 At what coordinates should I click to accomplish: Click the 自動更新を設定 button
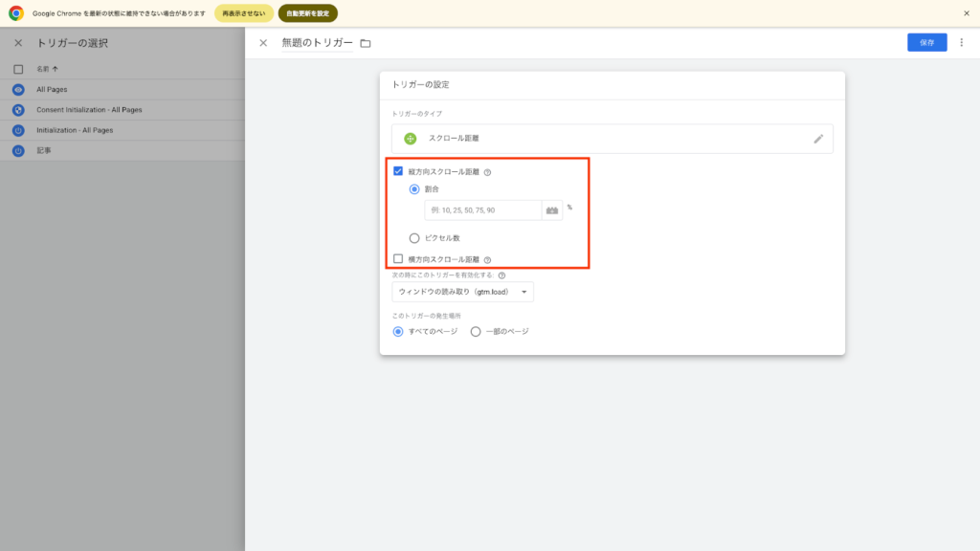[307, 13]
